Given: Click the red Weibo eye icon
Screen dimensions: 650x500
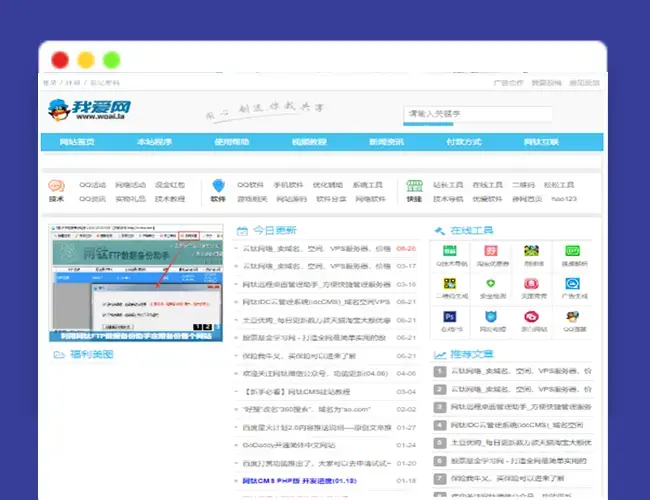Looking at the screenshot, I should coord(531,317).
